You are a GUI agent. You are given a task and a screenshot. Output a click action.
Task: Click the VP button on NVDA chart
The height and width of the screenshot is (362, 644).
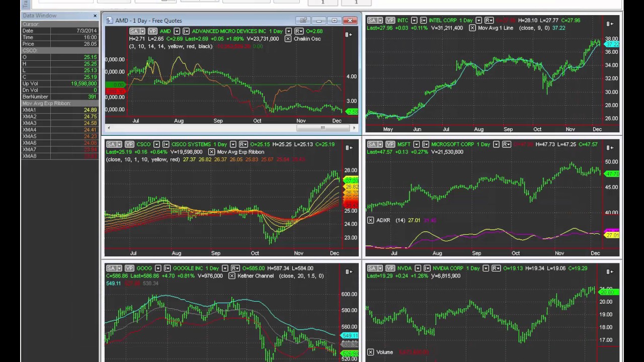point(389,268)
